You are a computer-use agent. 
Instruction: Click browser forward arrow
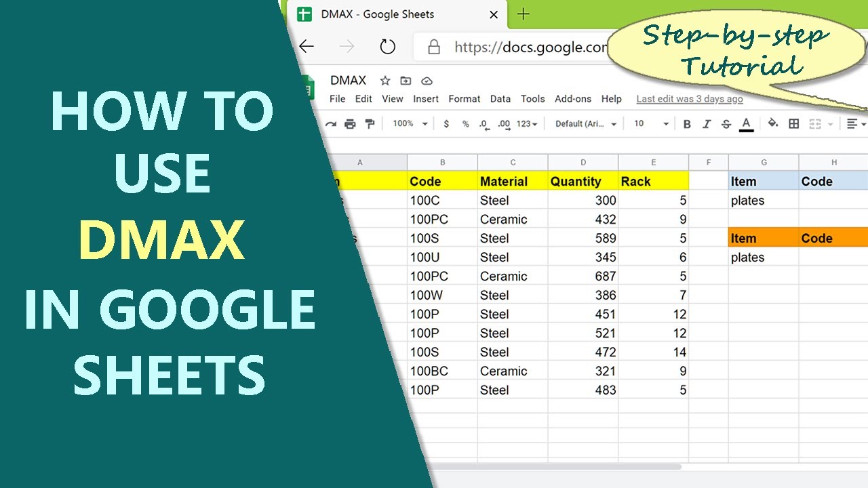(x=347, y=46)
